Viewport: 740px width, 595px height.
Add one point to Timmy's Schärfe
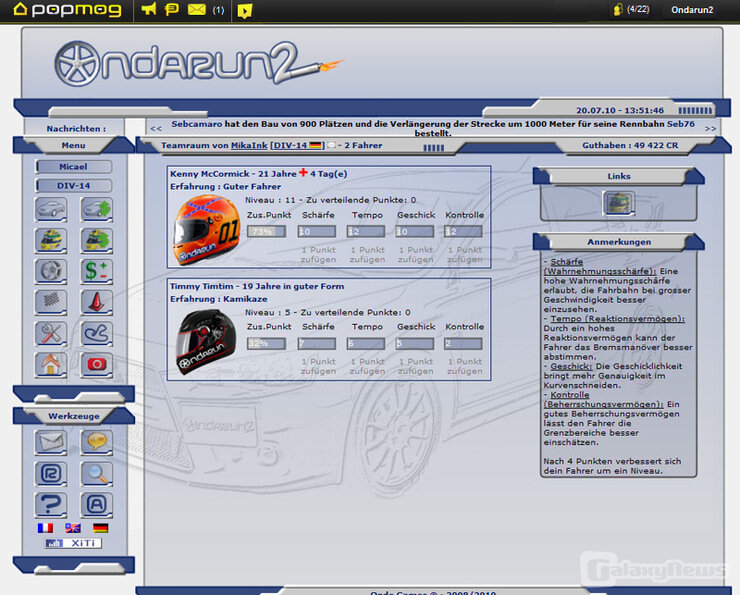(319, 366)
